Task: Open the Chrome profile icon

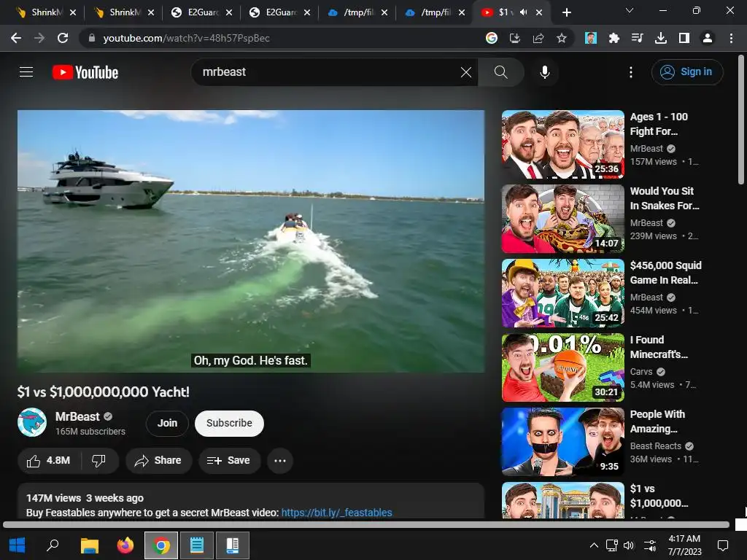Action: click(708, 38)
